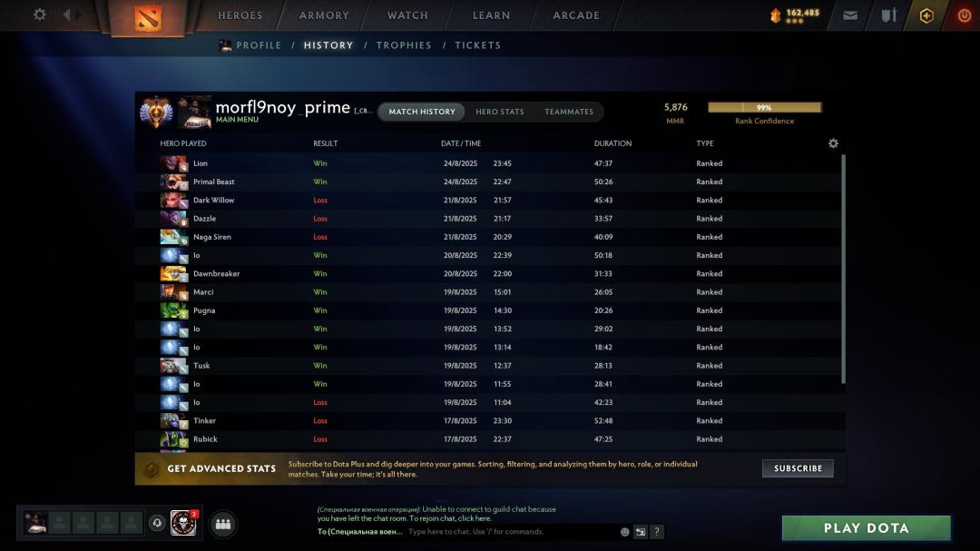Open the LEARN menu
Screen dimensions: 980x551
491,15
